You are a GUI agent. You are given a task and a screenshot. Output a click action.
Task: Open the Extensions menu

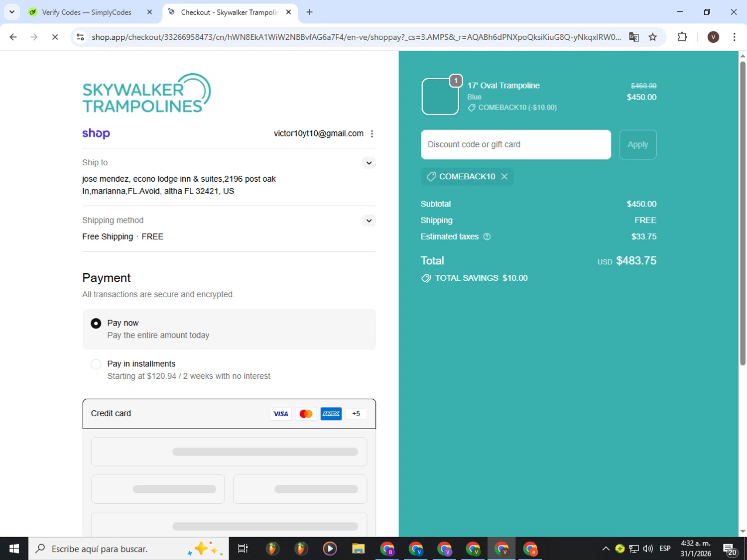click(682, 37)
